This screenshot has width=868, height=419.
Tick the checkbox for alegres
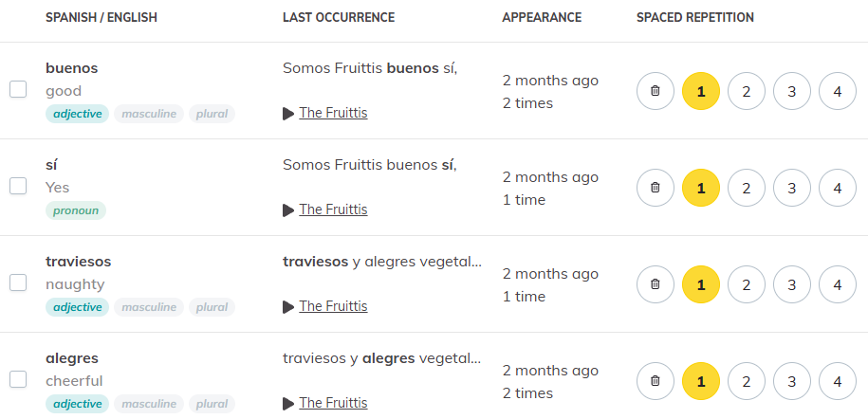(x=18, y=379)
